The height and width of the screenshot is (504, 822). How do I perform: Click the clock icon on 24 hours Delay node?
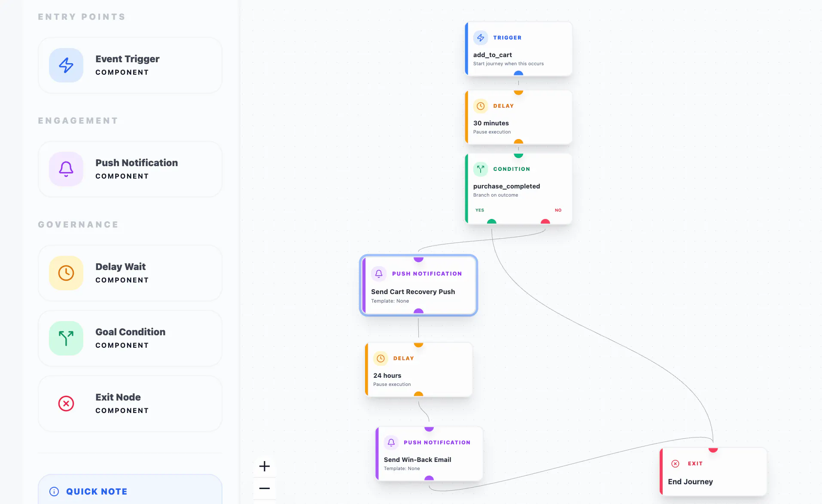point(381,358)
